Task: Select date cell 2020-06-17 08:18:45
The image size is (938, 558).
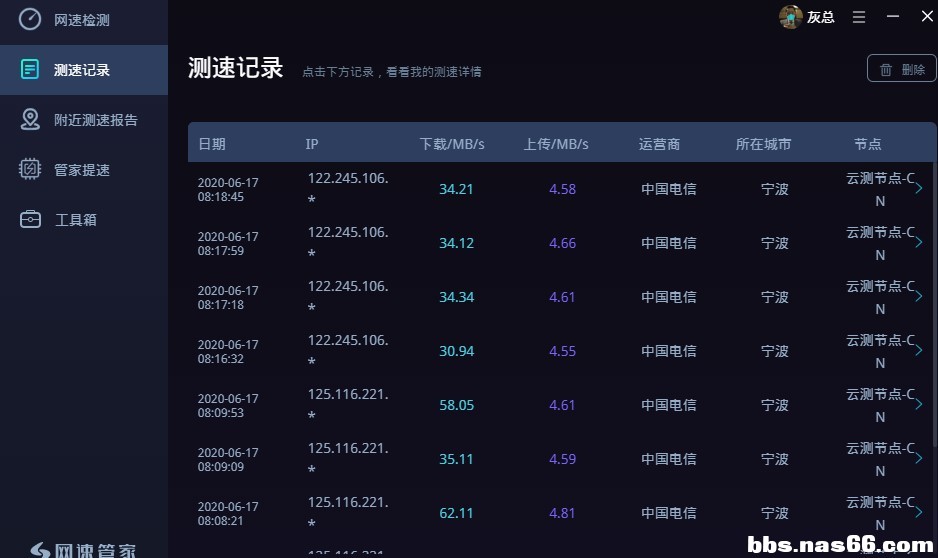Action: (x=228, y=190)
